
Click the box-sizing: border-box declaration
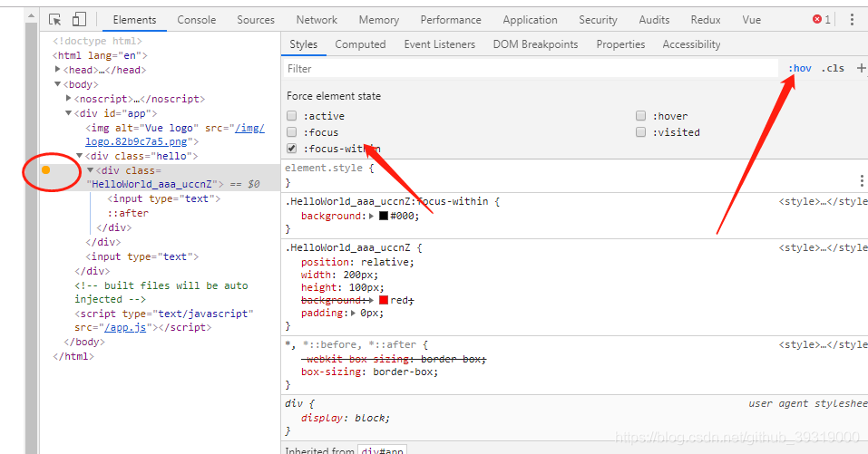click(x=369, y=372)
